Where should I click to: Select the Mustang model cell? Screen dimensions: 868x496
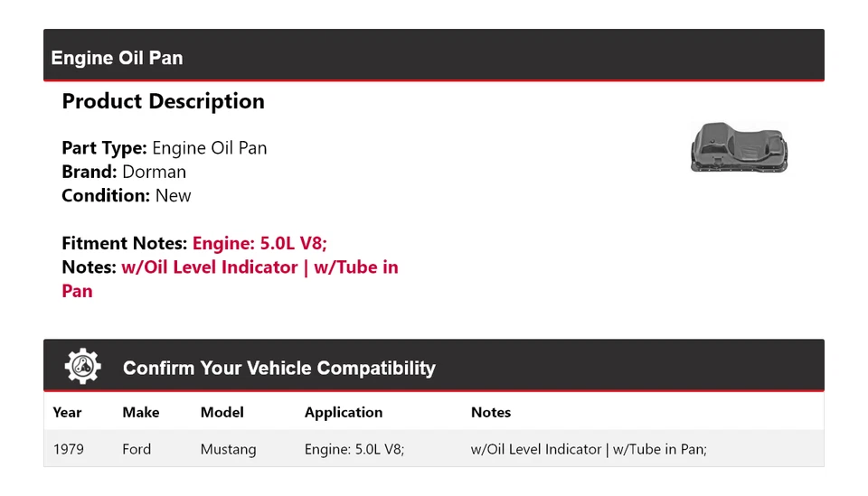(229, 449)
